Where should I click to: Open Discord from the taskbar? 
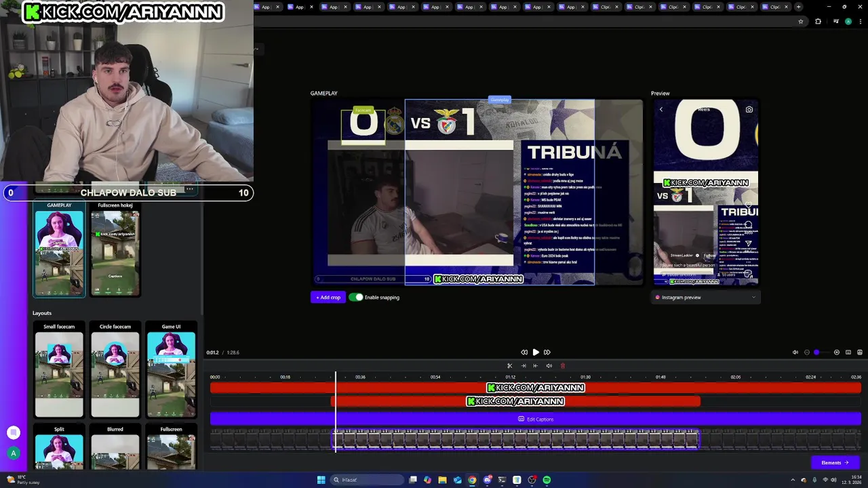click(487, 480)
